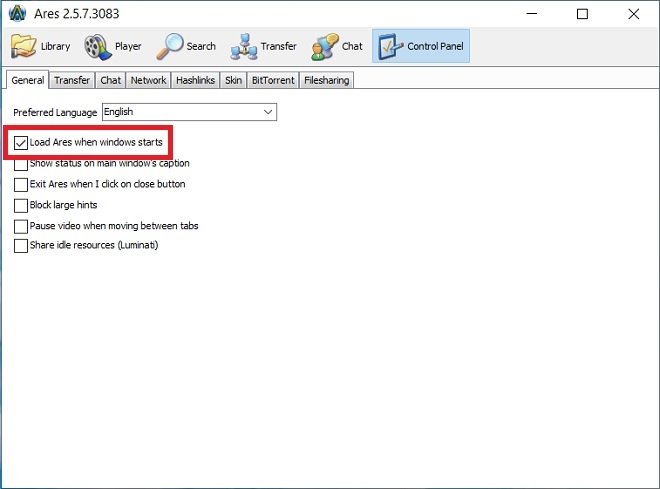Minimize the Ares window

(532, 14)
